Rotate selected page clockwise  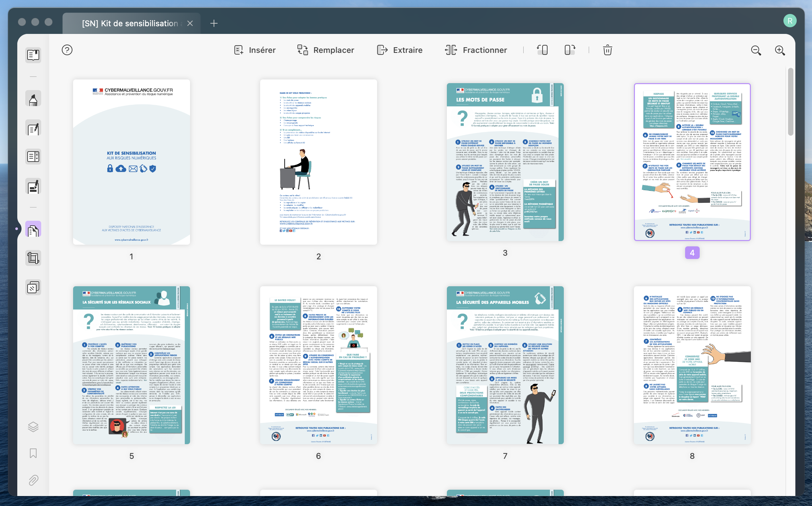pos(570,50)
